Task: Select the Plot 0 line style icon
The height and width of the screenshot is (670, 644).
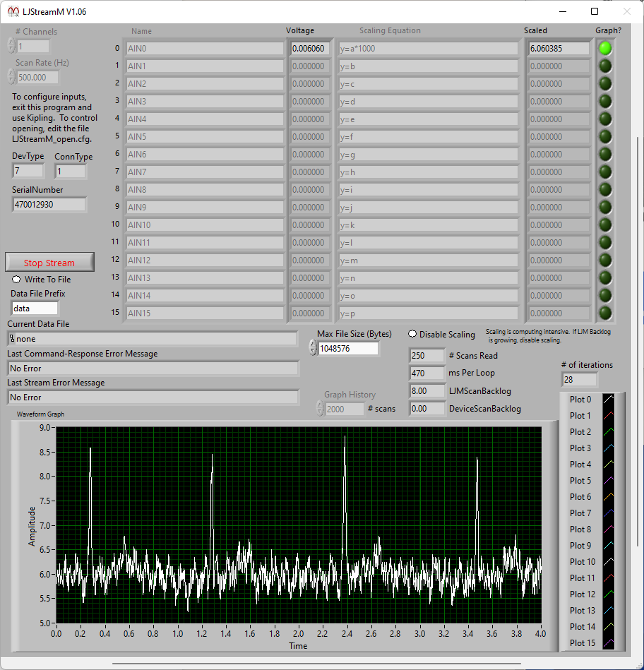Action: click(609, 400)
